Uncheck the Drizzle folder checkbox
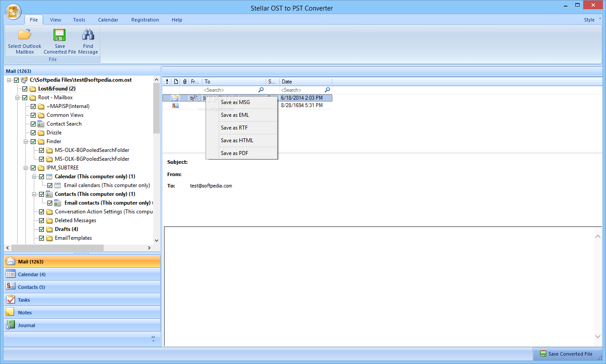Image resolution: width=606 pixels, height=364 pixels. point(33,133)
